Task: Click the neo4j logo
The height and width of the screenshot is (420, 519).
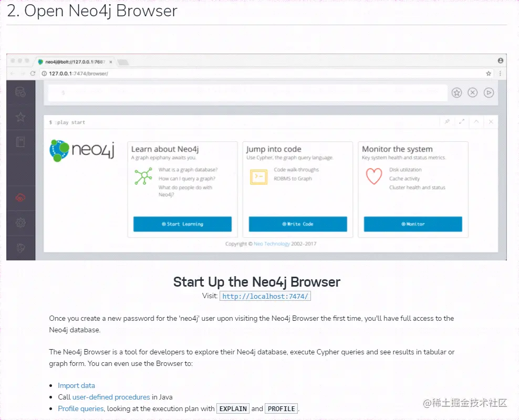Action: (x=82, y=151)
